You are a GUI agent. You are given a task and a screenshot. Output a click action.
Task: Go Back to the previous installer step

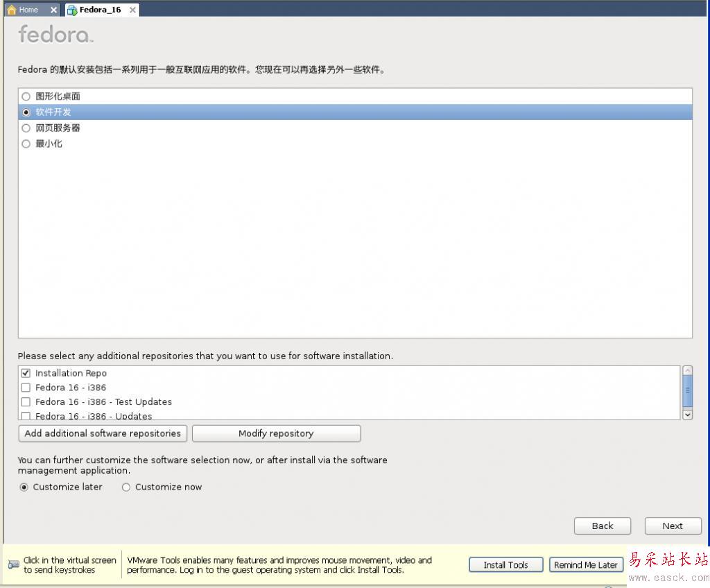coord(603,526)
